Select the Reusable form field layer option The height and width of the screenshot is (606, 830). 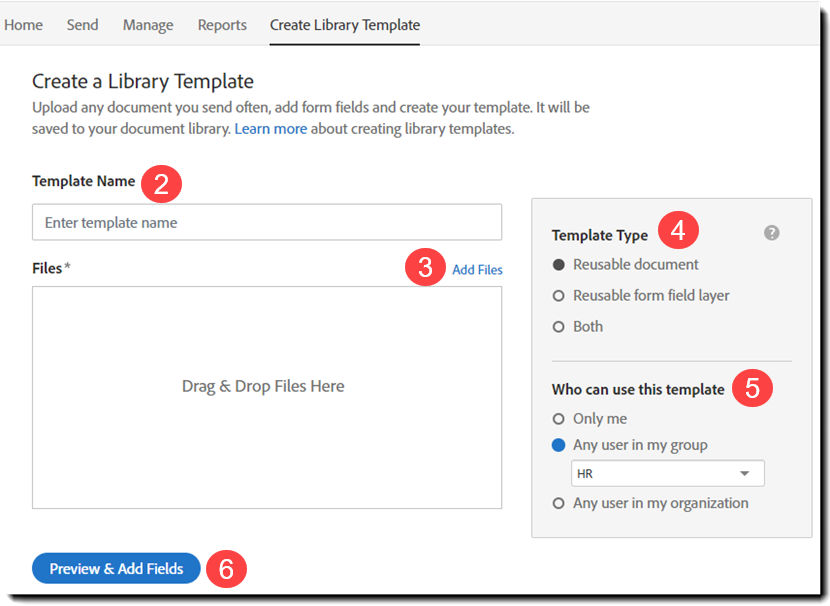pyautogui.click(x=559, y=296)
